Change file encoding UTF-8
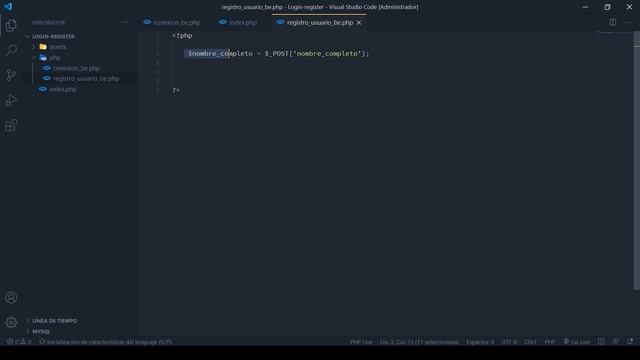Screen dimensions: 640x360 (509, 342)
